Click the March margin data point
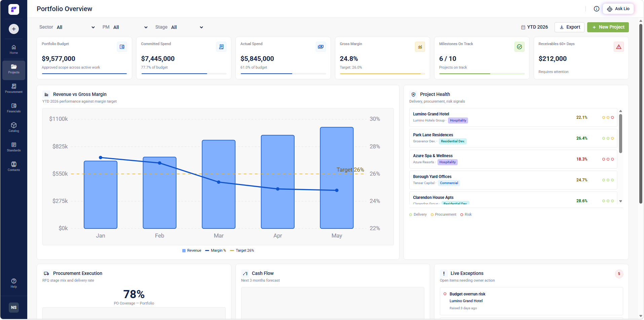Viewport: 644px width, 320px height. [x=219, y=182]
